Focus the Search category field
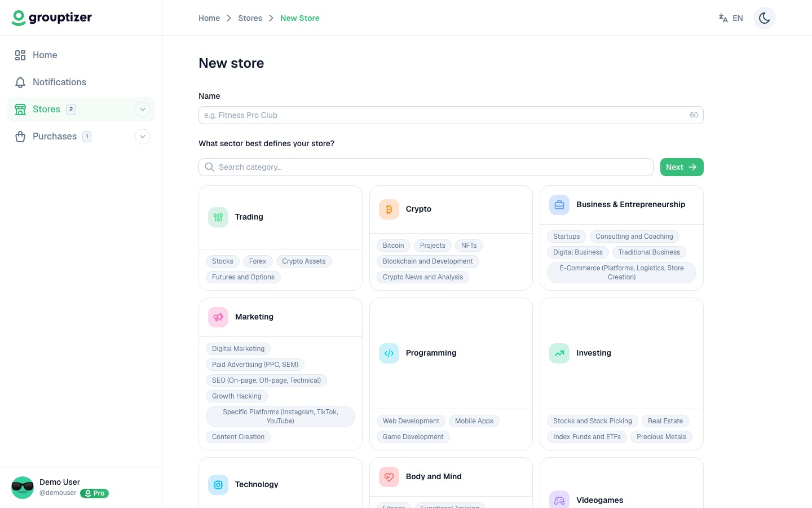 [x=426, y=167]
